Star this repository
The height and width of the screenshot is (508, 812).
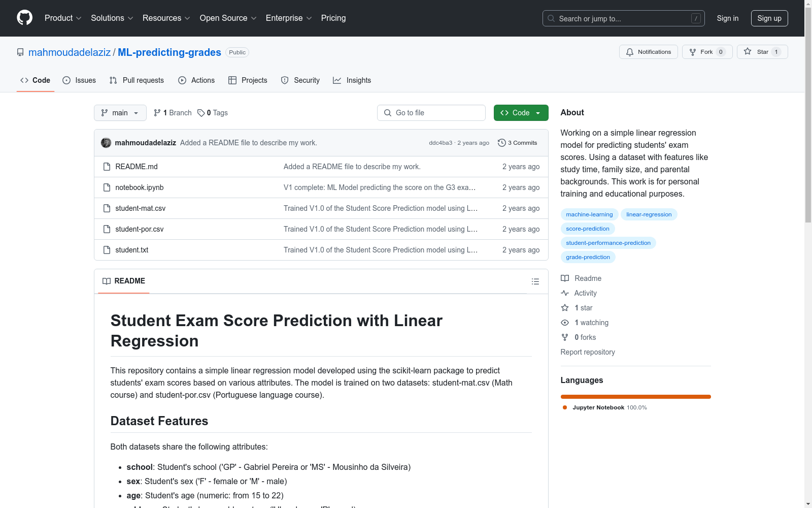[762, 52]
